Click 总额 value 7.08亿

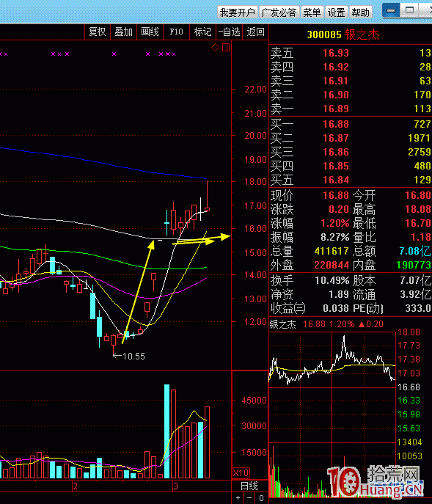pos(415,251)
